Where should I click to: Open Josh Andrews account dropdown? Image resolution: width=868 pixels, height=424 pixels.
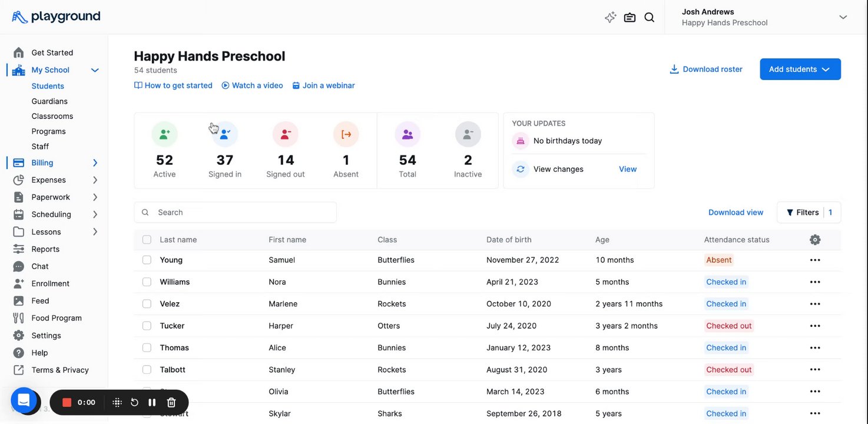[x=843, y=17]
